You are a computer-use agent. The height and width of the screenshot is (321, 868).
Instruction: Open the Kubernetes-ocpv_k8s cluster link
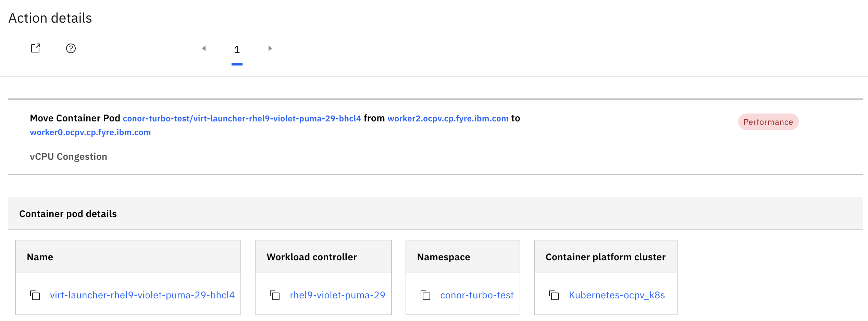[x=617, y=295]
